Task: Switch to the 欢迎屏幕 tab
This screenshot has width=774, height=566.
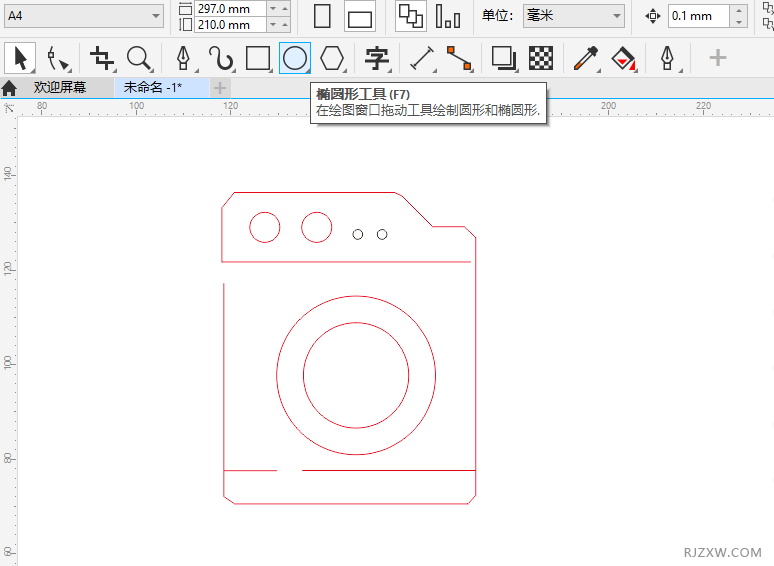Action: pos(59,88)
